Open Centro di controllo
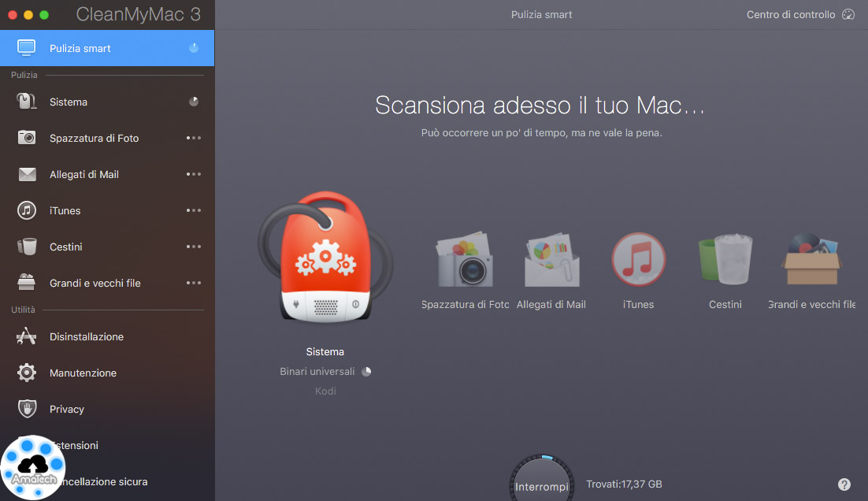This screenshot has width=868, height=501. [799, 14]
